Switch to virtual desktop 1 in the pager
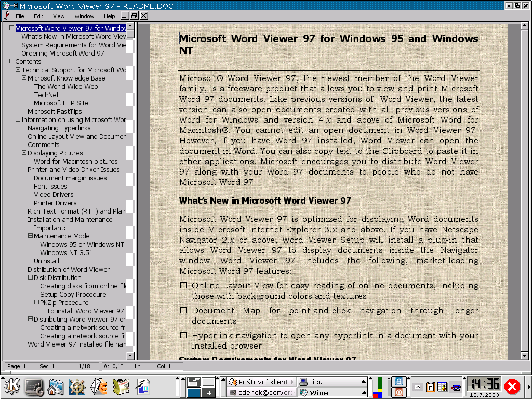The image size is (532, 399). pos(194,382)
